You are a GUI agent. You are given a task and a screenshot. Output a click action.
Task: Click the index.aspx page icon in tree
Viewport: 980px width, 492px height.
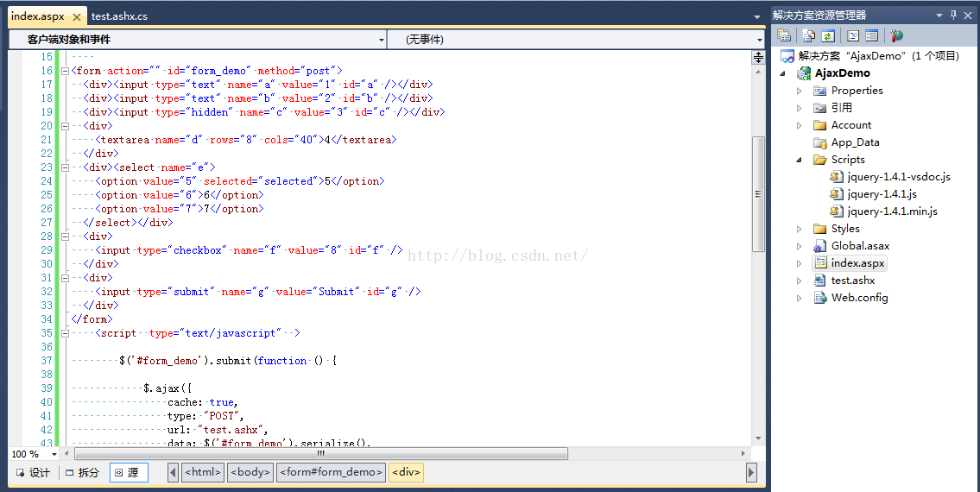pos(821,263)
